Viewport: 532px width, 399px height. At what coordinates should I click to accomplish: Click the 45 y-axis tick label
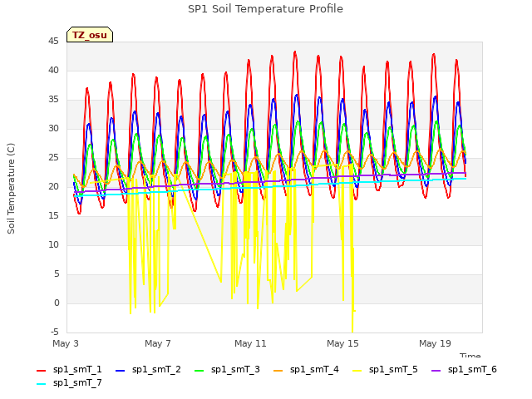pos(53,42)
